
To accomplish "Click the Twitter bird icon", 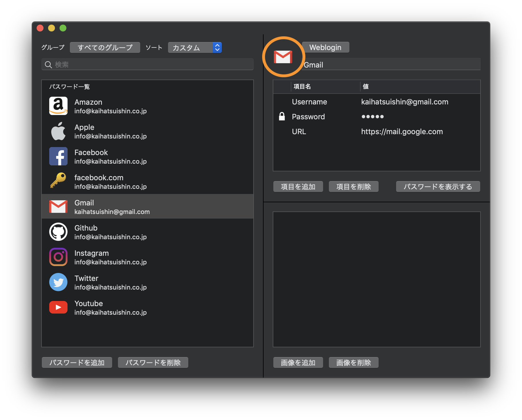I will 58,282.
